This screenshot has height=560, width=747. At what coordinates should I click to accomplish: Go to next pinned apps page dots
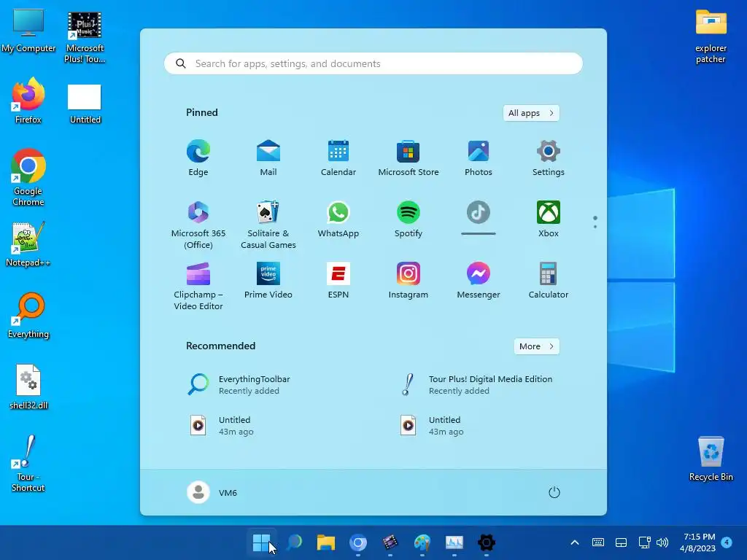595,222
